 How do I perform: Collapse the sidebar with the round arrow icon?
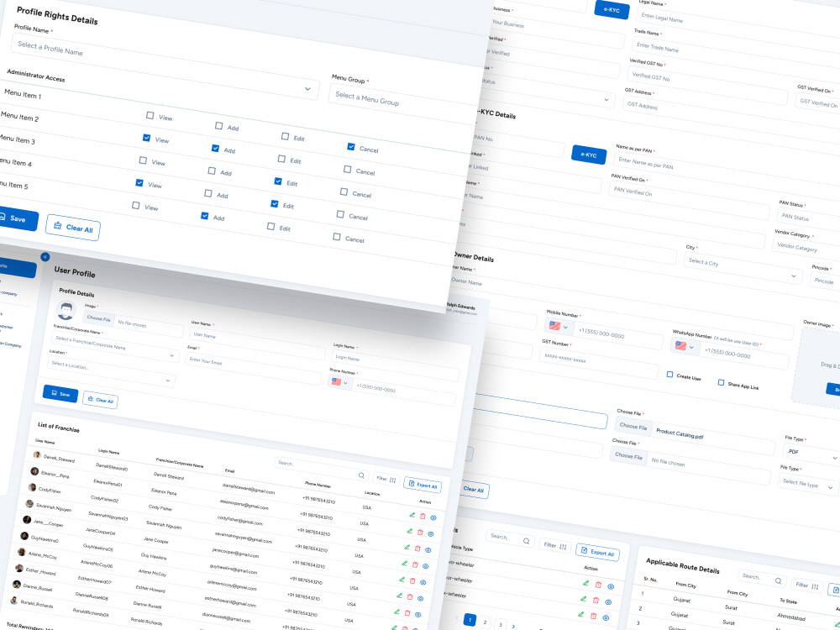pos(45,257)
